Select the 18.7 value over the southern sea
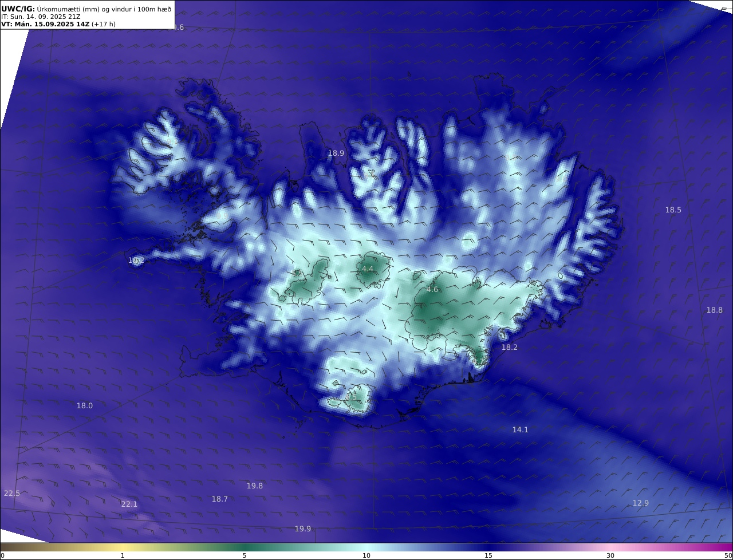Image resolution: width=733 pixels, height=560 pixels. pyautogui.click(x=220, y=499)
